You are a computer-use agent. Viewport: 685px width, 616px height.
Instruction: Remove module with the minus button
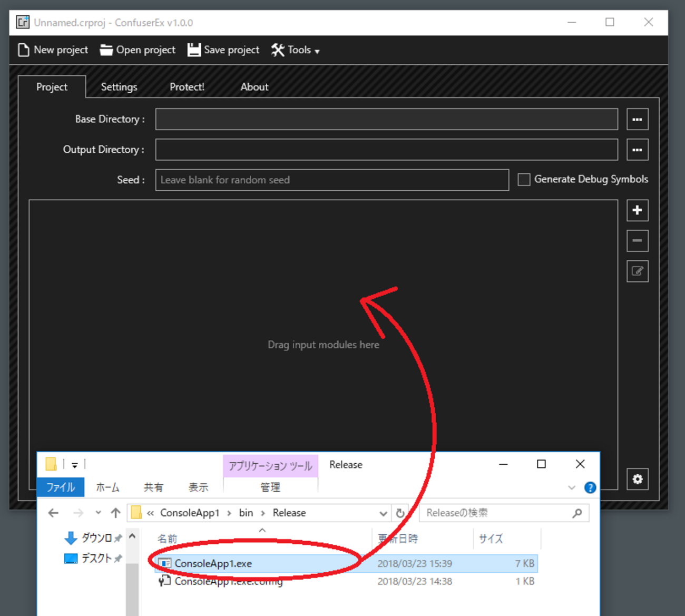[637, 241]
